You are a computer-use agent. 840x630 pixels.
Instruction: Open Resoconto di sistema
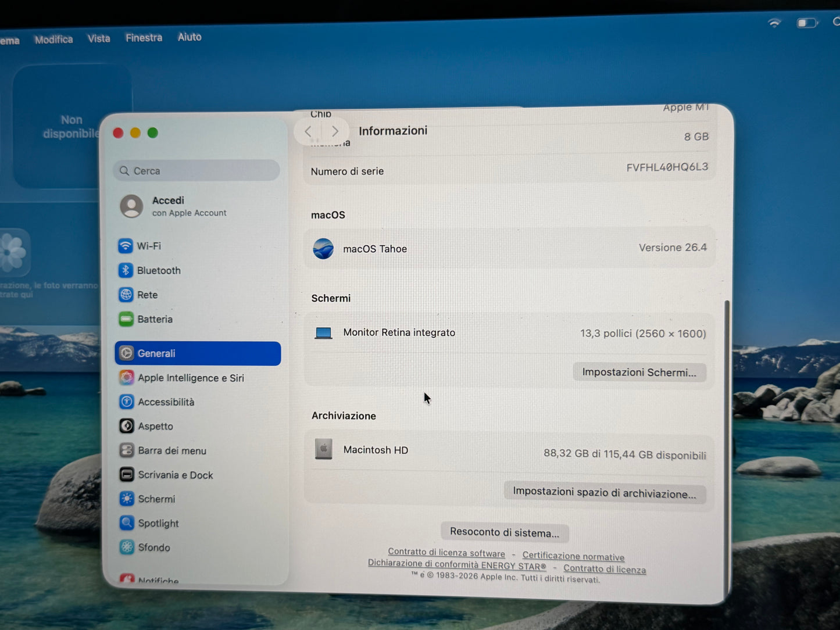[x=505, y=532]
